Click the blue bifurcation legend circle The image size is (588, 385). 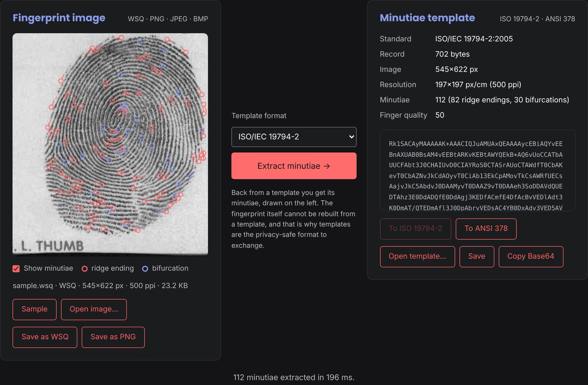click(145, 269)
